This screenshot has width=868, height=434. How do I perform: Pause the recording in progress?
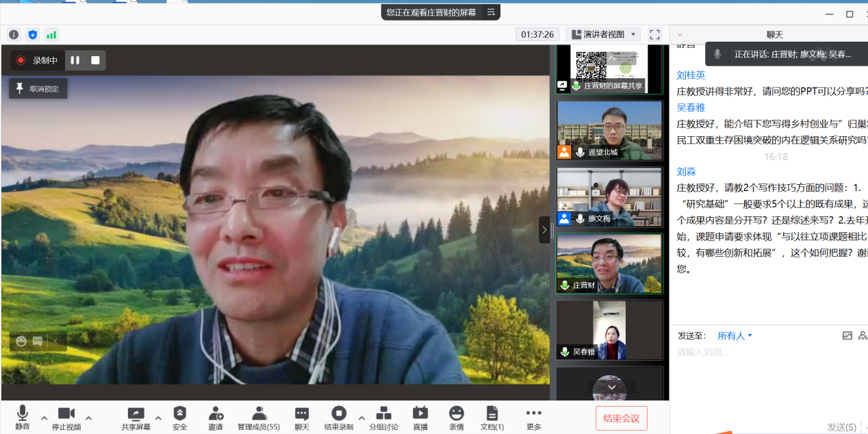pyautogui.click(x=75, y=60)
